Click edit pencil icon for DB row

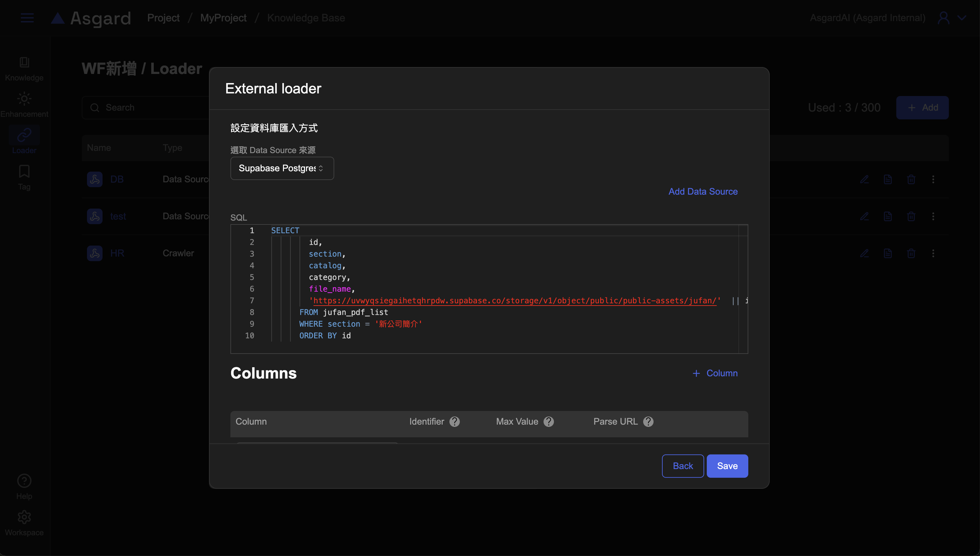(864, 179)
